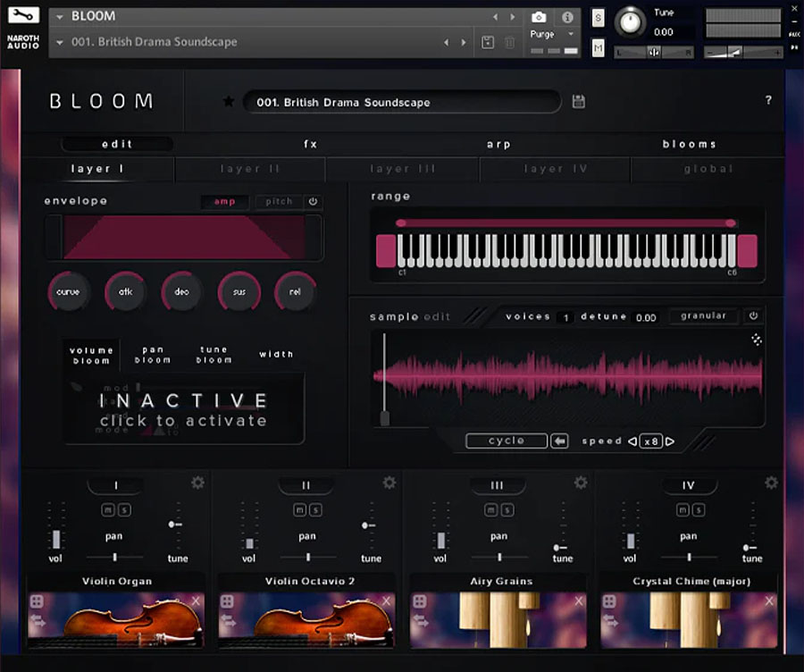Screen dimensions: 804x672
Task: Open settings gear for layer IV
Action: click(x=771, y=483)
